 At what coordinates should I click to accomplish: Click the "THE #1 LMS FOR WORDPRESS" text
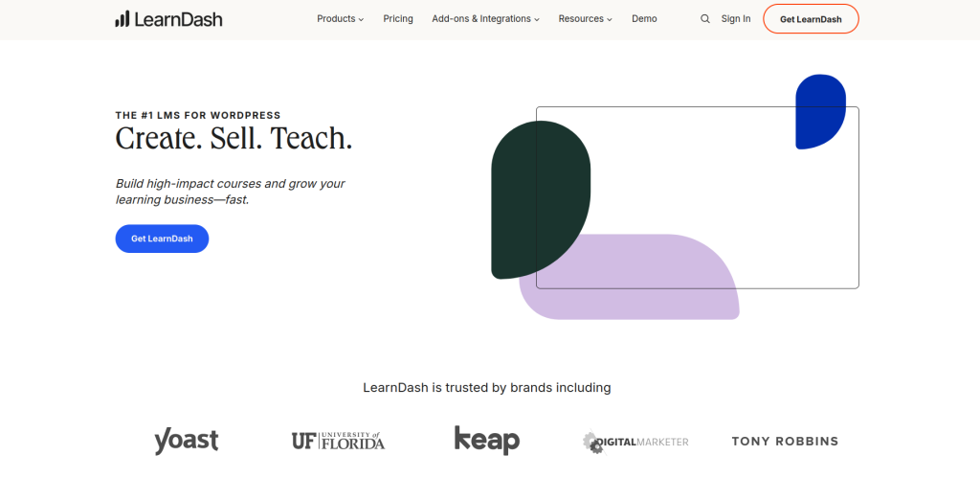(198, 115)
